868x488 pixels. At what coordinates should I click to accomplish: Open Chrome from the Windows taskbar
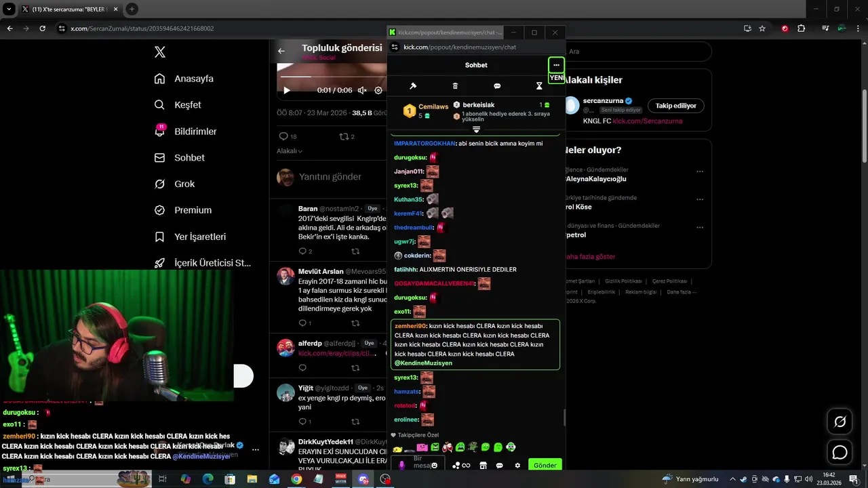296,479
